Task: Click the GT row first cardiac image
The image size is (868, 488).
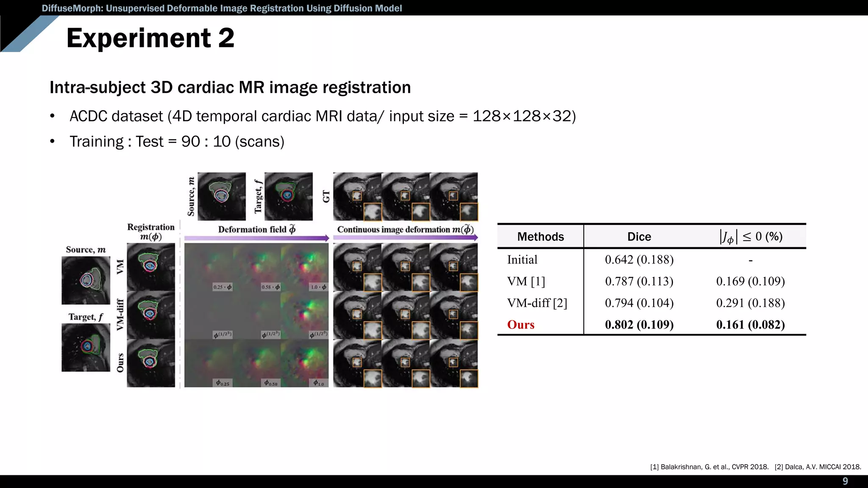Action: tap(357, 196)
